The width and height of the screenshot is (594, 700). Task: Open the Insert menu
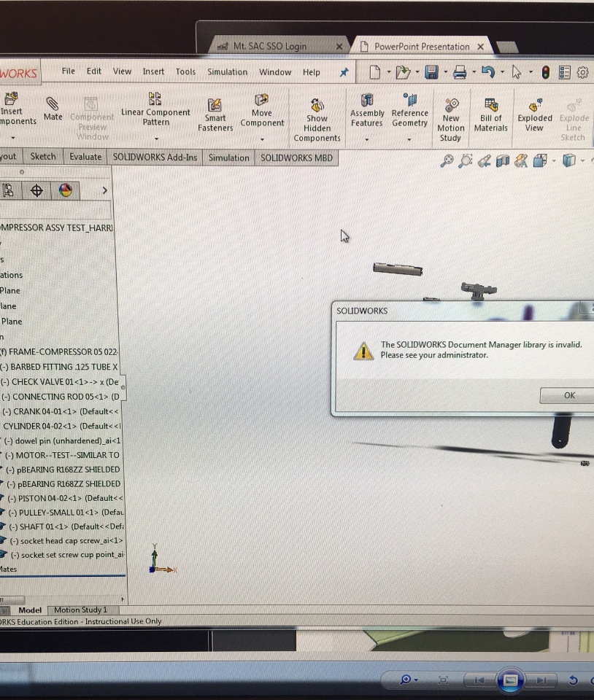coord(153,71)
